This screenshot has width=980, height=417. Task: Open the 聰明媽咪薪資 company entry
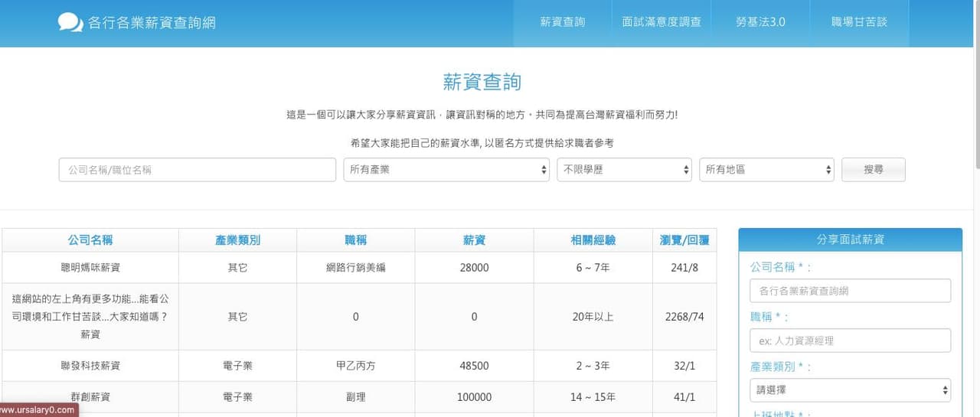click(x=90, y=268)
